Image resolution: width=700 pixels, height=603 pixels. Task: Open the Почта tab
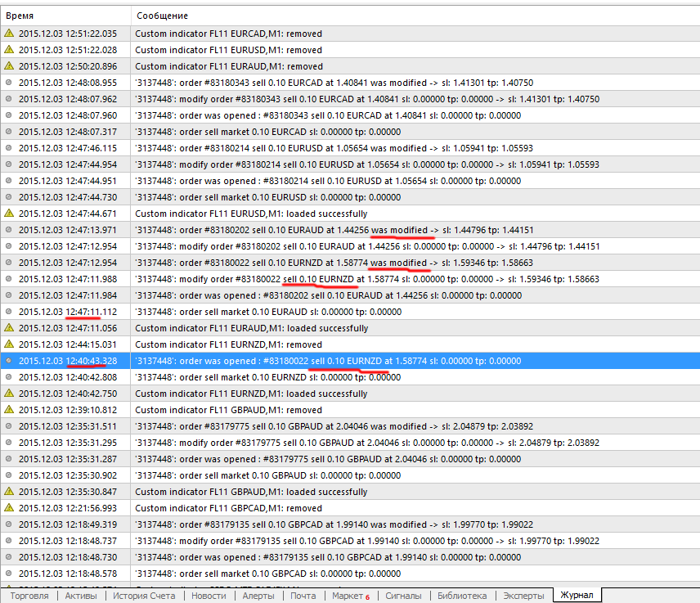(x=303, y=596)
